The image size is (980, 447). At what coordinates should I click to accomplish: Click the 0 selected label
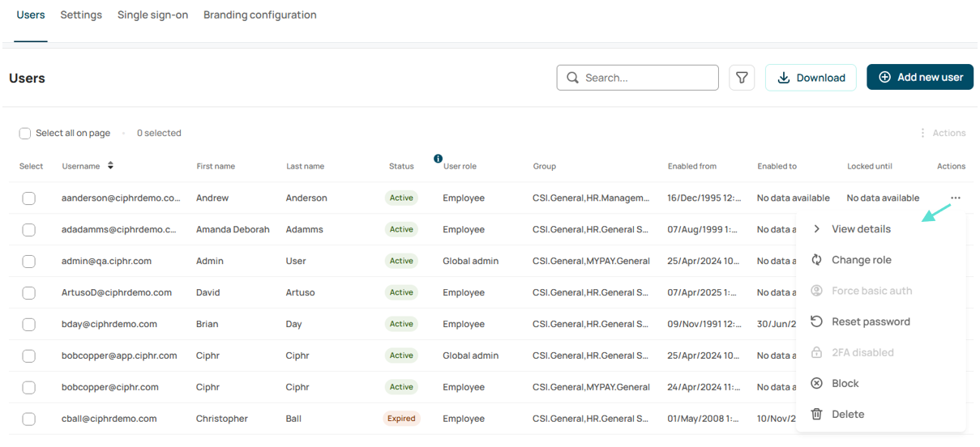[x=159, y=133]
